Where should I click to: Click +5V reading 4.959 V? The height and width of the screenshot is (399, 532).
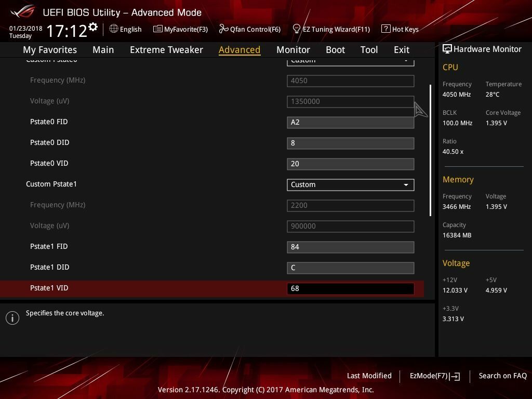point(496,290)
